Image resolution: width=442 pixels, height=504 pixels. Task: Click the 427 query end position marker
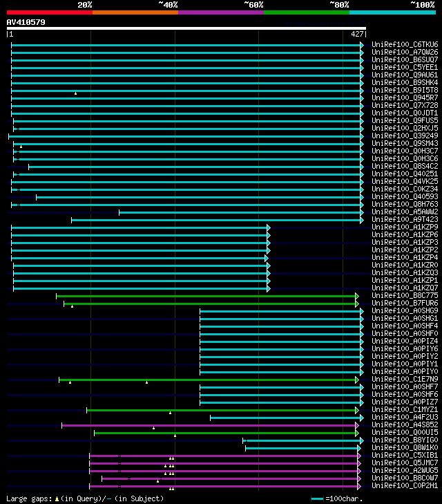click(358, 34)
